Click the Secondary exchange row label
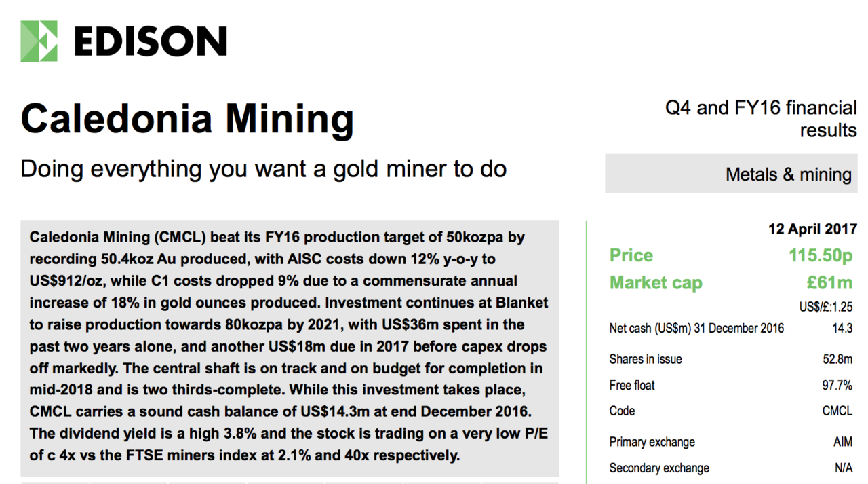 coord(659,468)
